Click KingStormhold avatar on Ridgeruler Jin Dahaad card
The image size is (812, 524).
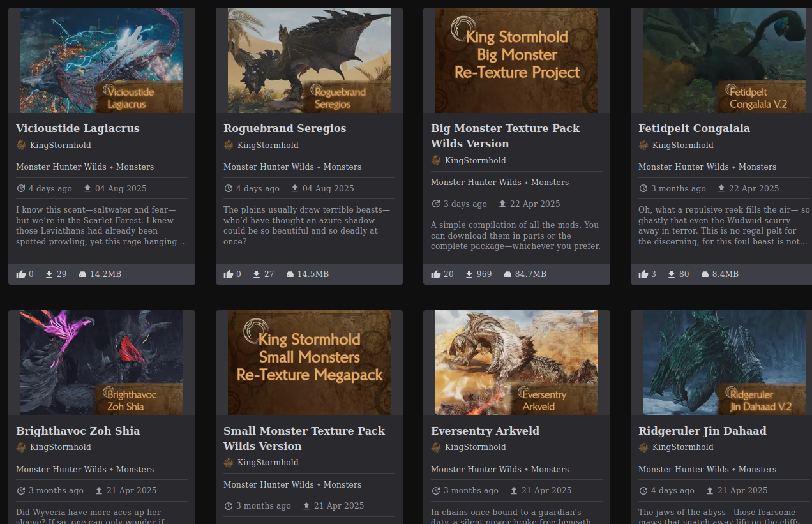point(643,447)
